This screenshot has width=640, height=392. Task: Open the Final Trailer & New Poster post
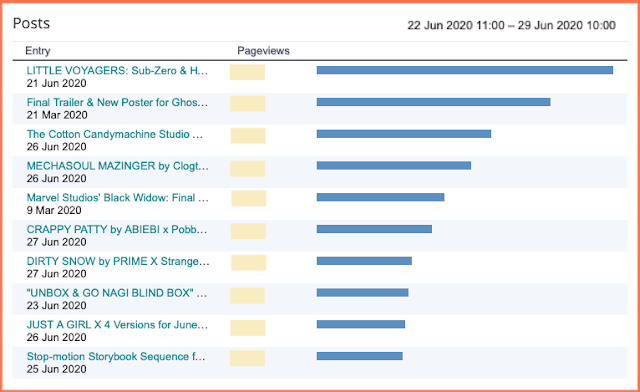[x=117, y=102]
